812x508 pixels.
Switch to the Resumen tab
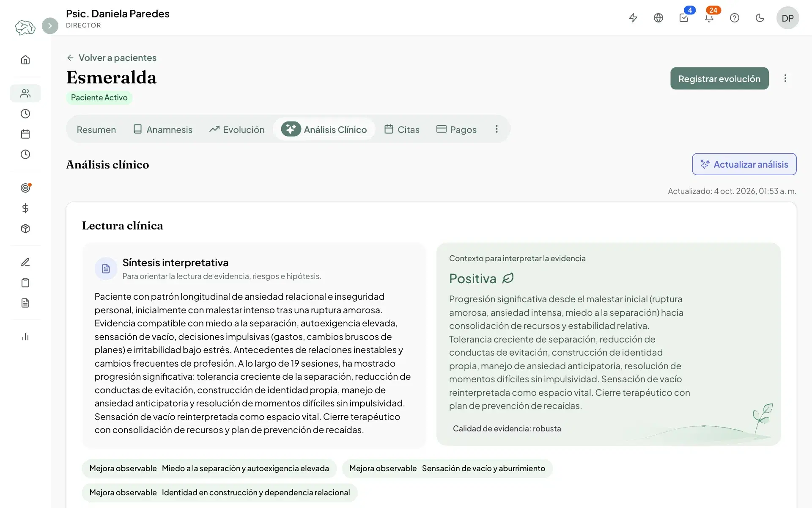96,130
